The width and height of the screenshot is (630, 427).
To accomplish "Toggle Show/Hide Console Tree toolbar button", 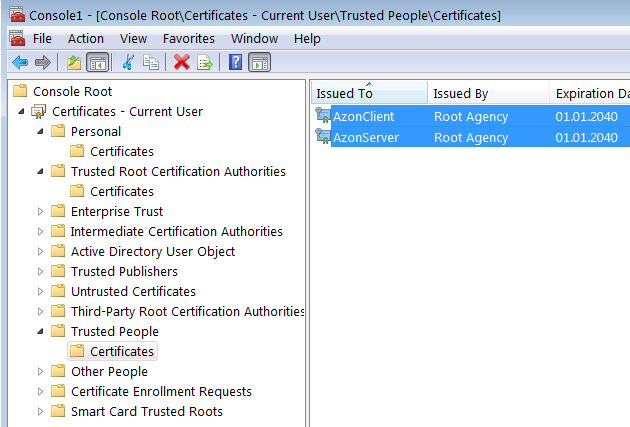I will point(97,62).
